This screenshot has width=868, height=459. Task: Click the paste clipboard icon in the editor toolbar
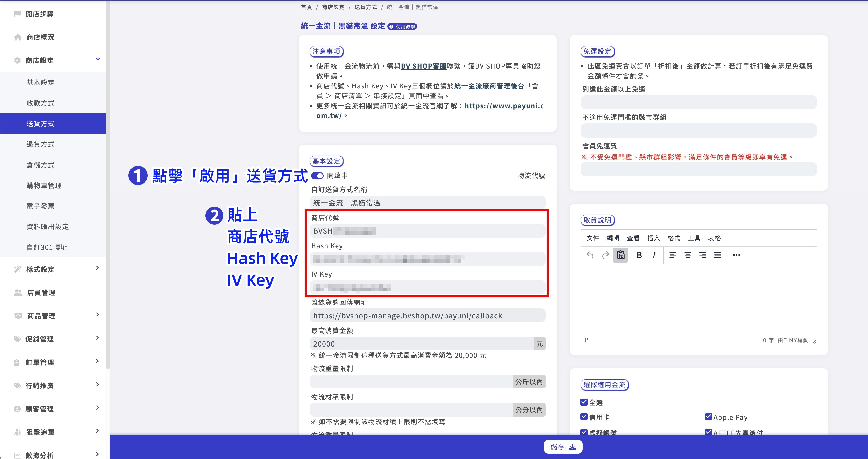pyautogui.click(x=620, y=255)
